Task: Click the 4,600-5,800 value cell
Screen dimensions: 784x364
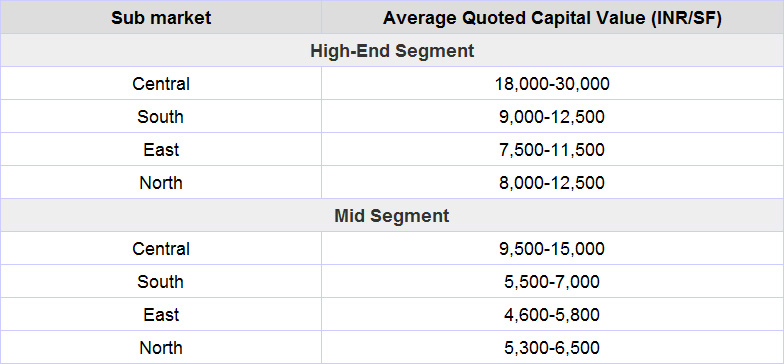Action: tap(552, 314)
